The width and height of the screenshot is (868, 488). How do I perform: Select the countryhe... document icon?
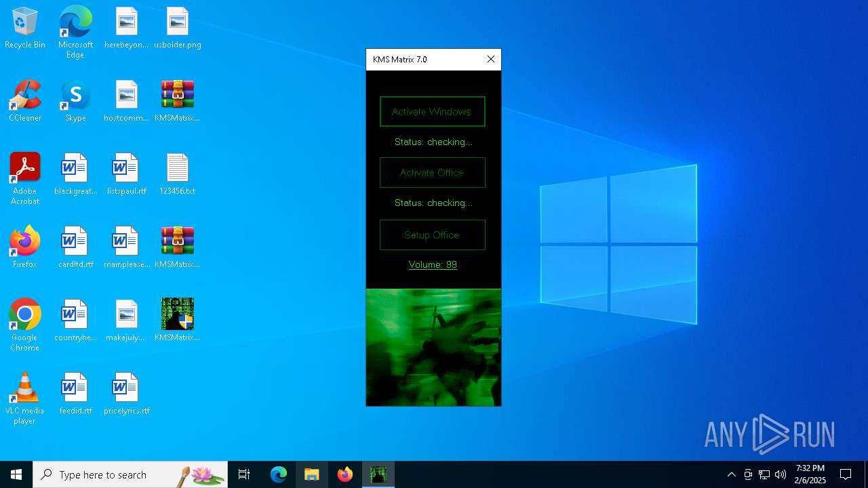[75, 321]
